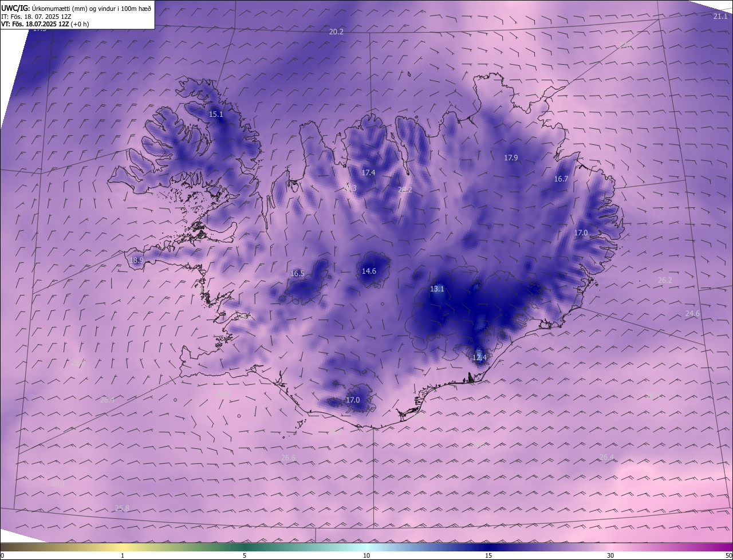Click the 26.2 value label on the map
733x560 pixels.
pyautogui.click(x=665, y=281)
